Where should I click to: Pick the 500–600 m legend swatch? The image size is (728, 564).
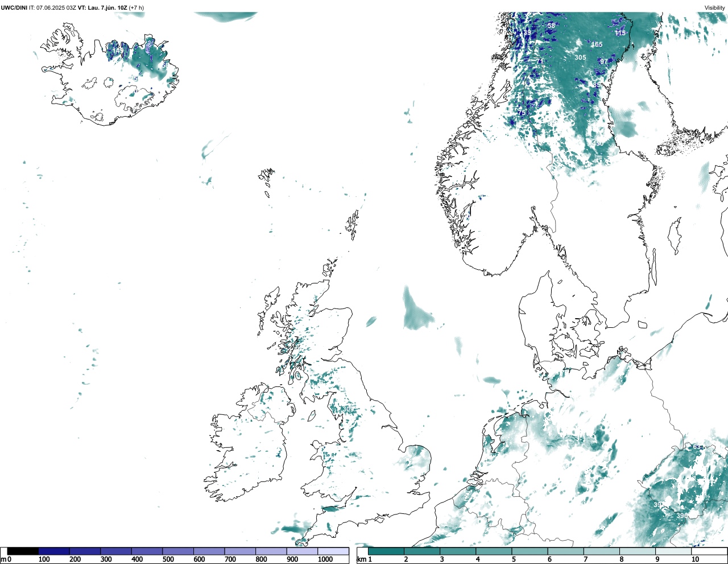pos(178,551)
